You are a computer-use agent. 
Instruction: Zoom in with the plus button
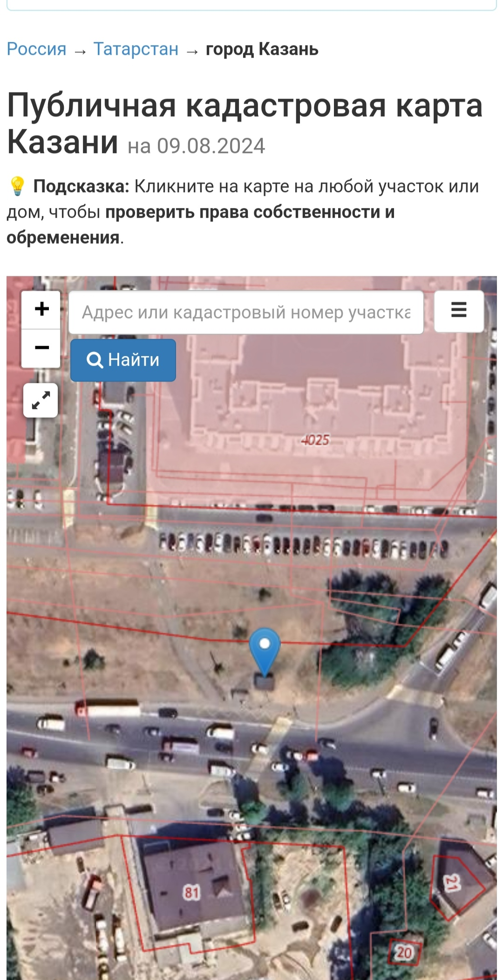coord(41,309)
